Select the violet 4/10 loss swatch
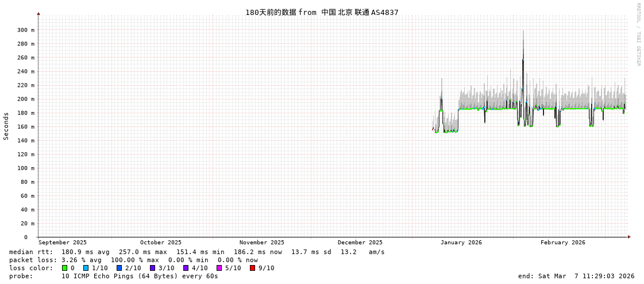The image size is (644, 284). [186, 268]
